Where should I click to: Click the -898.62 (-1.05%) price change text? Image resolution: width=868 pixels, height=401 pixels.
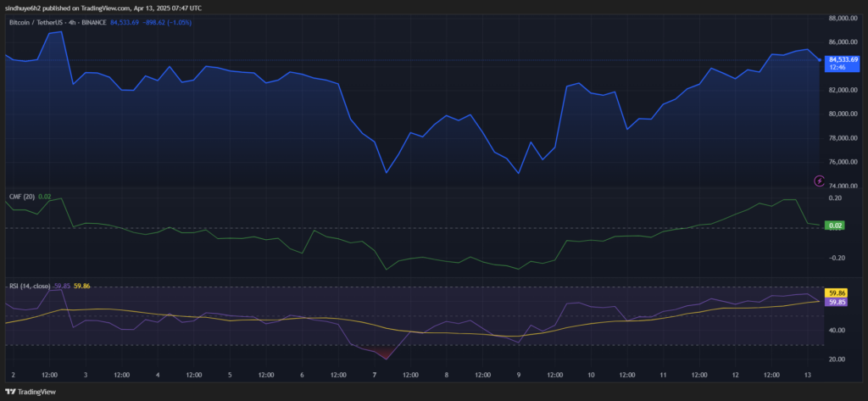pyautogui.click(x=168, y=22)
